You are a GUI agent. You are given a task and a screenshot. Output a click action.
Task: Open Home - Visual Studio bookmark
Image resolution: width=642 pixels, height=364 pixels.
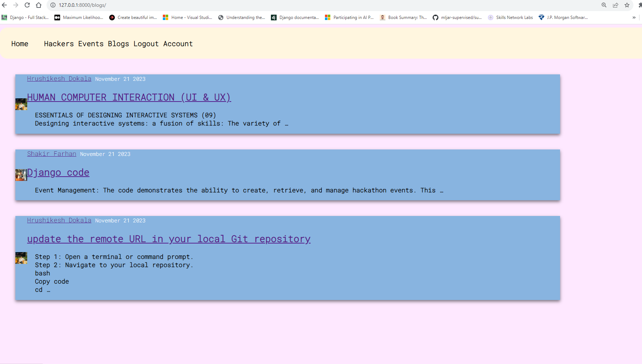point(188,18)
